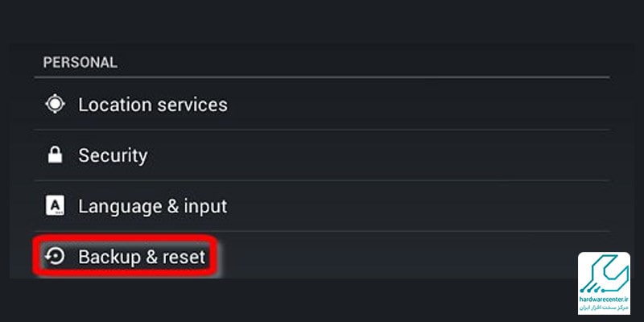Tap the divider line beneath the PERSONAL header
This screenshot has width=644, height=322.
[x=322, y=77]
